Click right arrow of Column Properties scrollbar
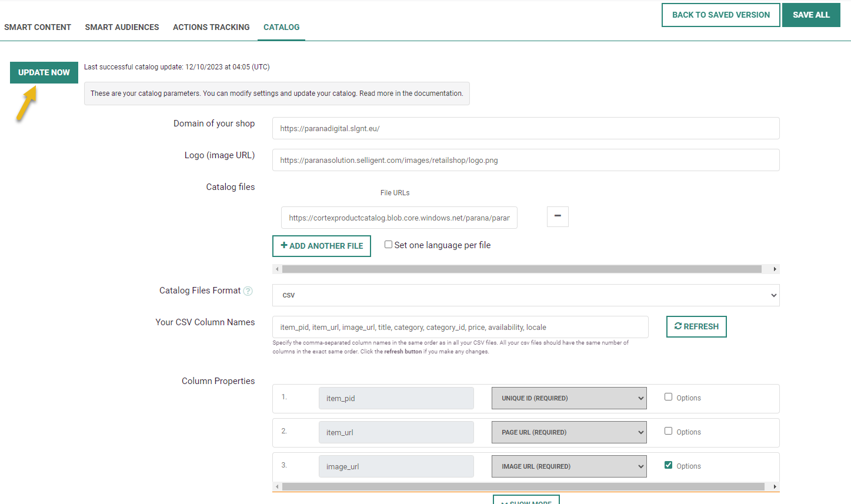This screenshot has height=504, width=851. pyautogui.click(x=775, y=487)
